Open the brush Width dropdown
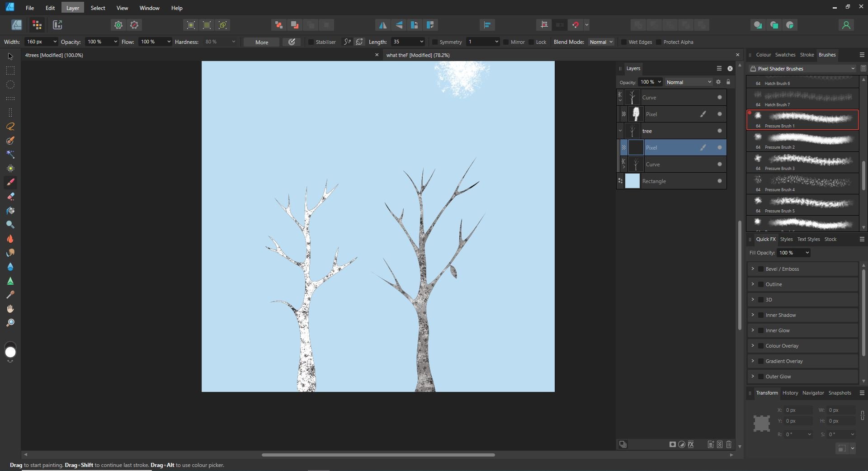Image resolution: width=868 pixels, height=471 pixels. pos(55,42)
